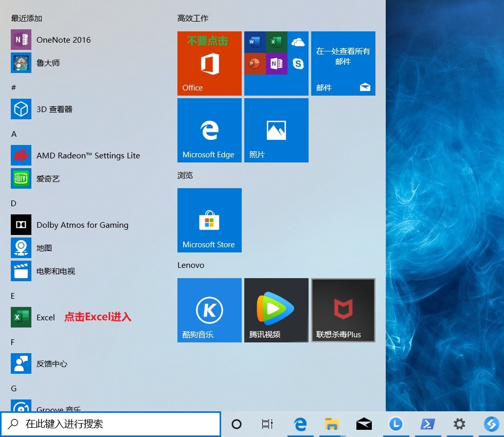The image size is (504, 437).
Task: Open the Office tile
Action: [209, 63]
